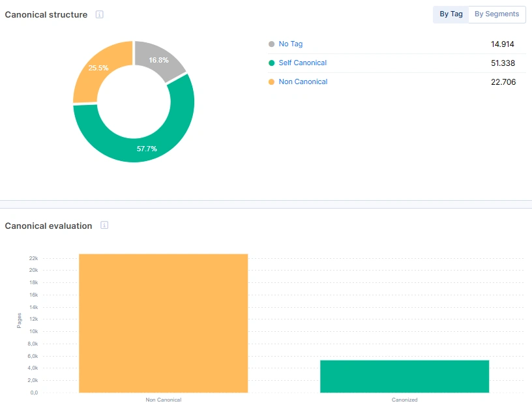Click the 14.914 No Tag count
The height and width of the screenshot is (414, 532).
(502, 44)
